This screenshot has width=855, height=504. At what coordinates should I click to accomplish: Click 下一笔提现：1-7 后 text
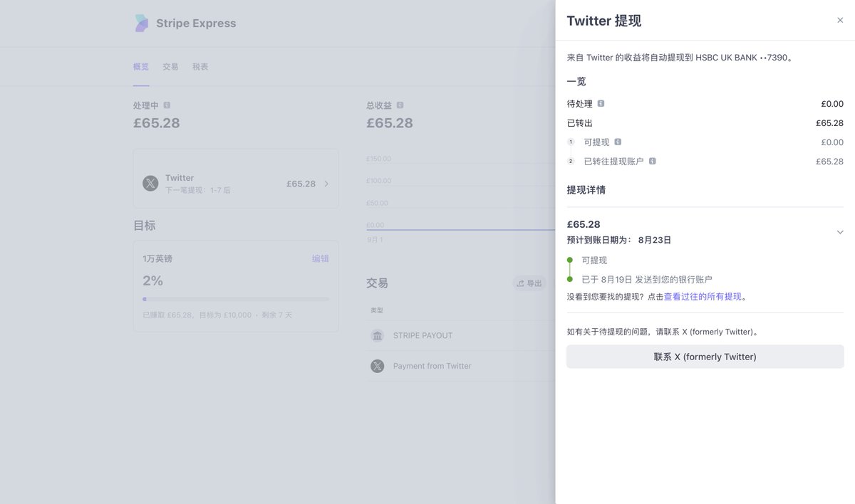(198, 191)
